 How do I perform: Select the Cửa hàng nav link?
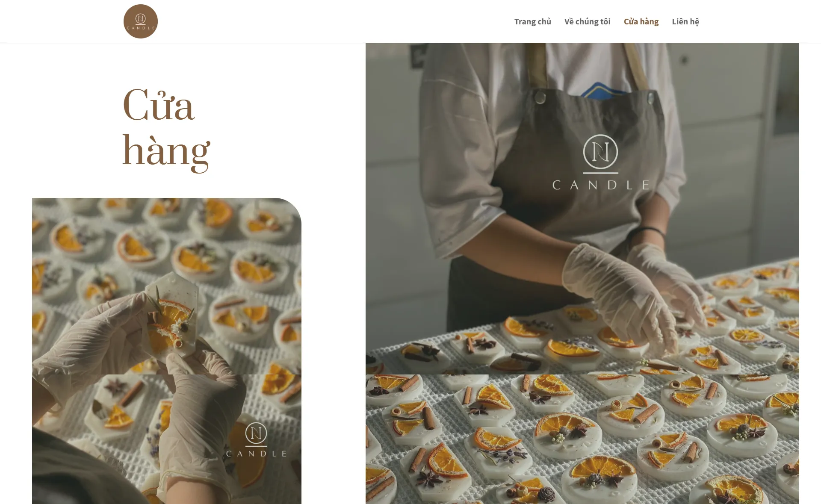(641, 21)
